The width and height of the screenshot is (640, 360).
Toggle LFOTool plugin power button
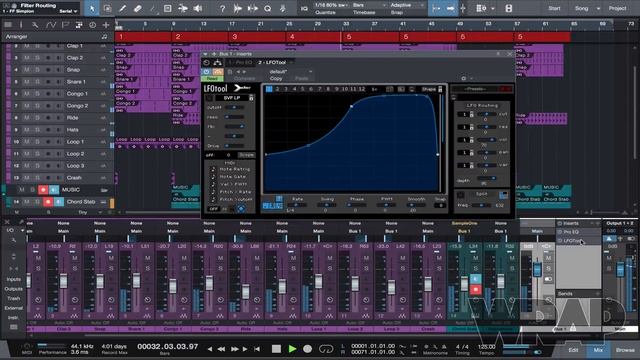tap(207, 72)
